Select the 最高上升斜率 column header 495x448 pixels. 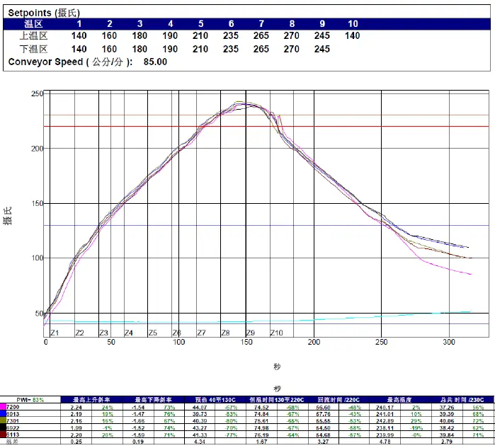[x=91, y=400]
